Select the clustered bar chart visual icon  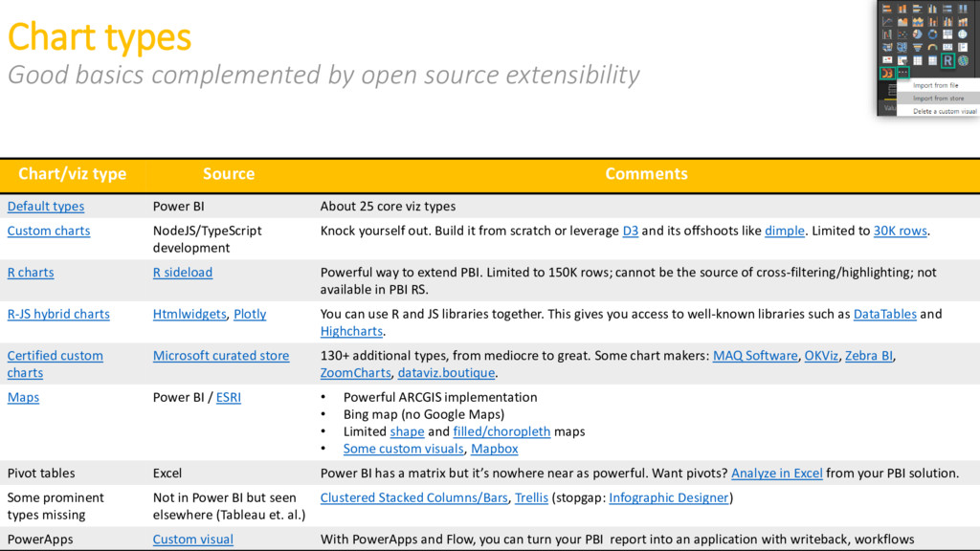[918, 9]
